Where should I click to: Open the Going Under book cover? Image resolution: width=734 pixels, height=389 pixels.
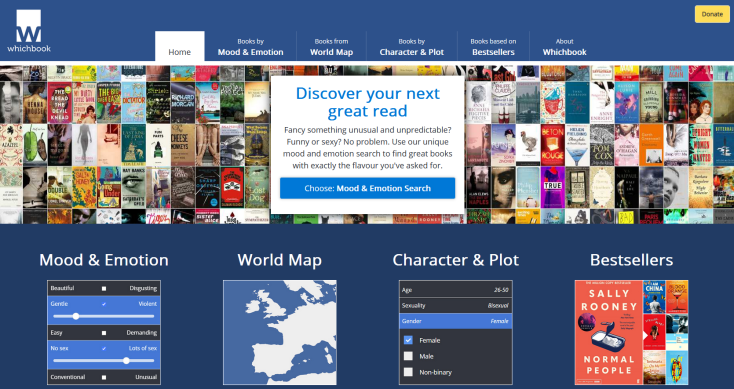point(109,187)
